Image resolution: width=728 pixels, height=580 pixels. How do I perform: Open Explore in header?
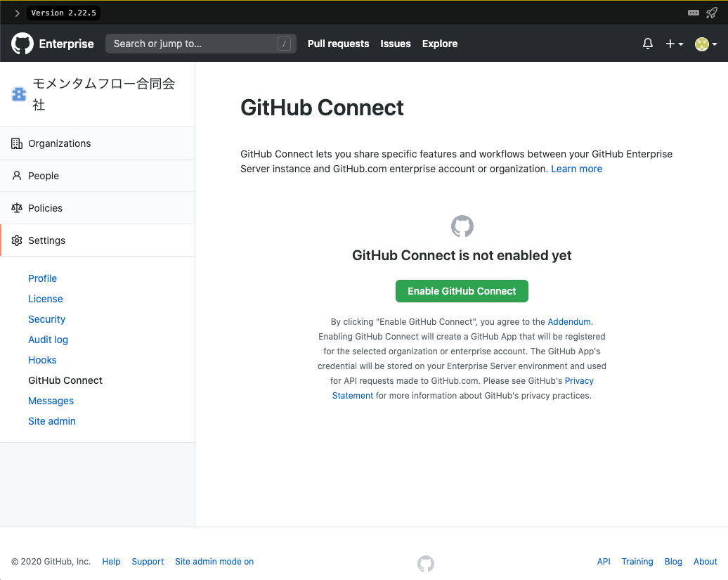[x=440, y=44]
